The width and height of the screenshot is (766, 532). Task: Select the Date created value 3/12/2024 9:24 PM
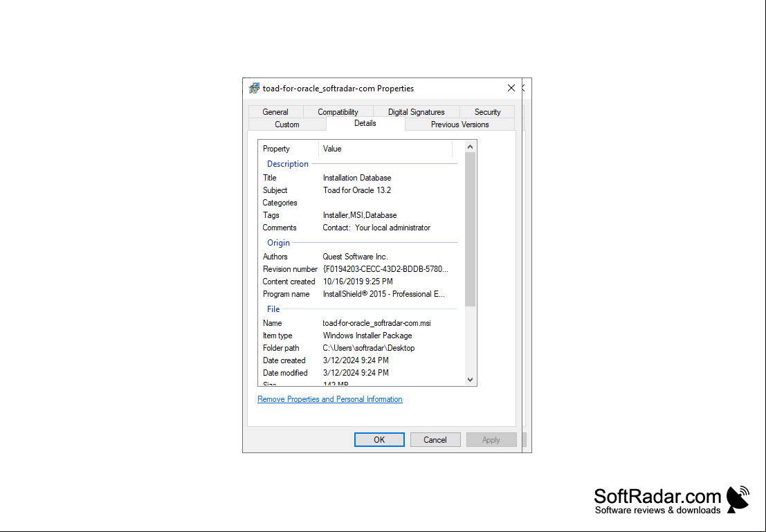(x=356, y=360)
